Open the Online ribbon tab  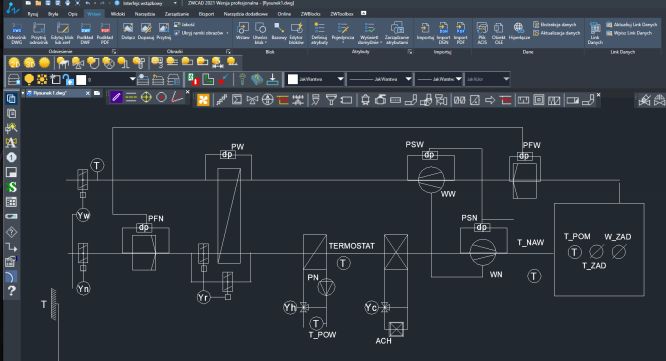(284, 14)
